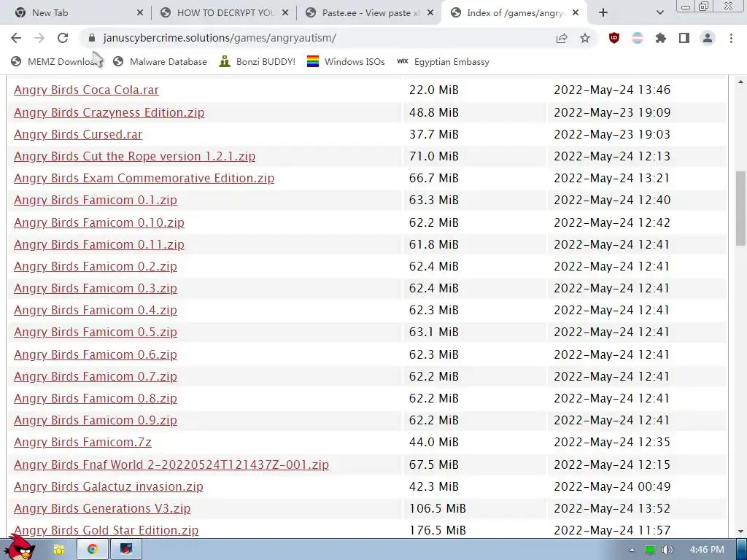Share this page icon in address bar
This screenshot has height=560, width=747.
coord(562,38)
